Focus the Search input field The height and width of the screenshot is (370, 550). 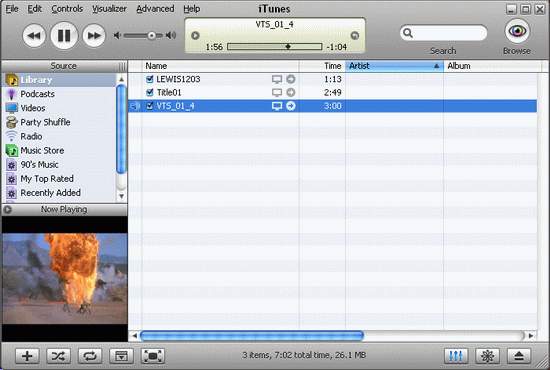[444, 33]
